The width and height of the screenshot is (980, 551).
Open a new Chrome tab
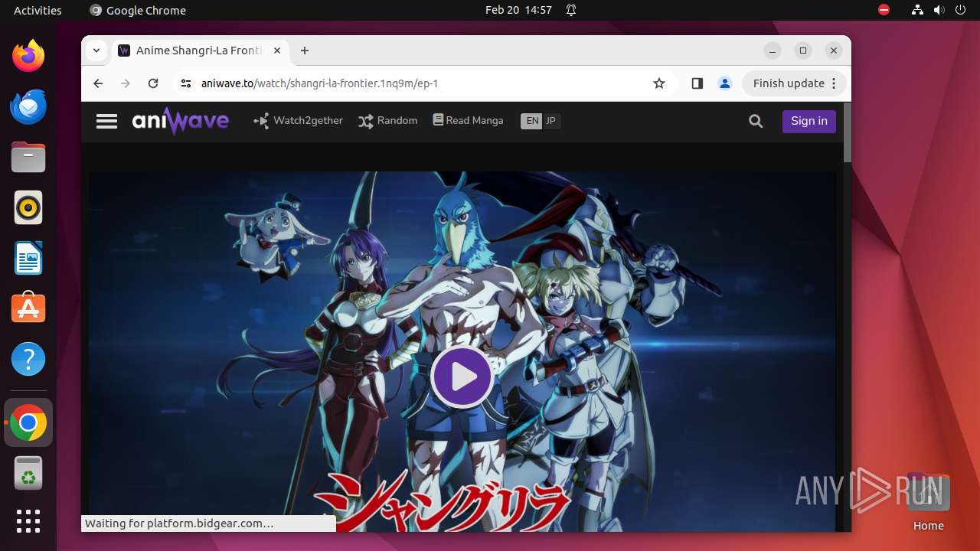point(305,51)
